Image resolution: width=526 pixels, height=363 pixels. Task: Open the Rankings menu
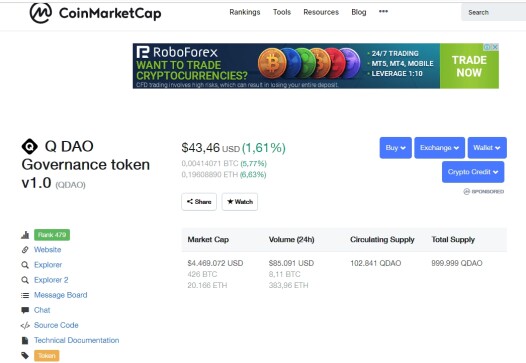245,12
